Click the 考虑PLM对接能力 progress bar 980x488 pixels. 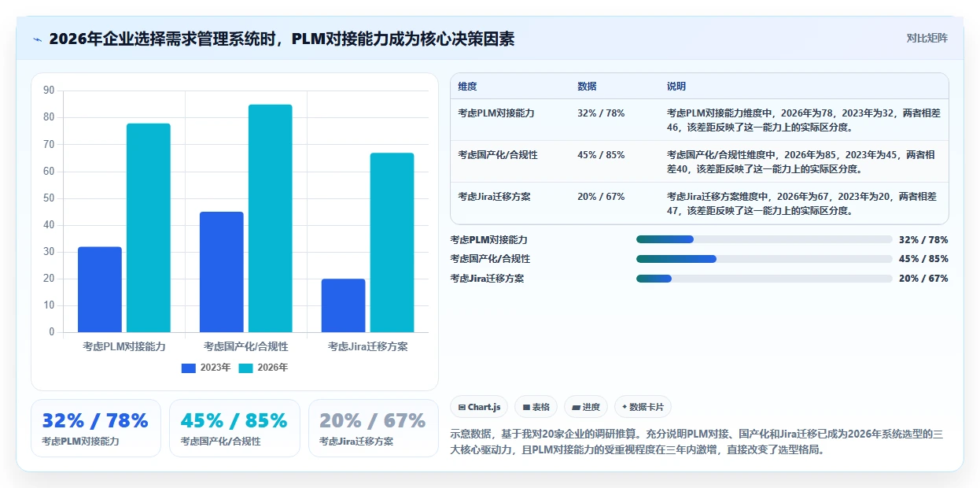764,239
